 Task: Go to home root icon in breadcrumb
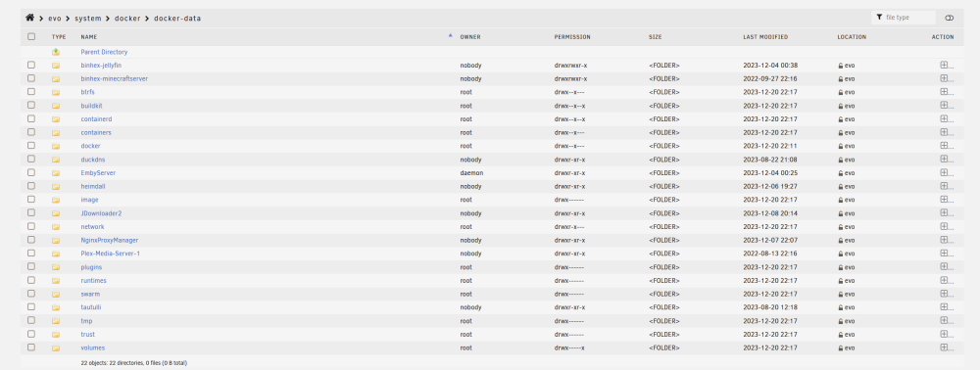(29, 18)
